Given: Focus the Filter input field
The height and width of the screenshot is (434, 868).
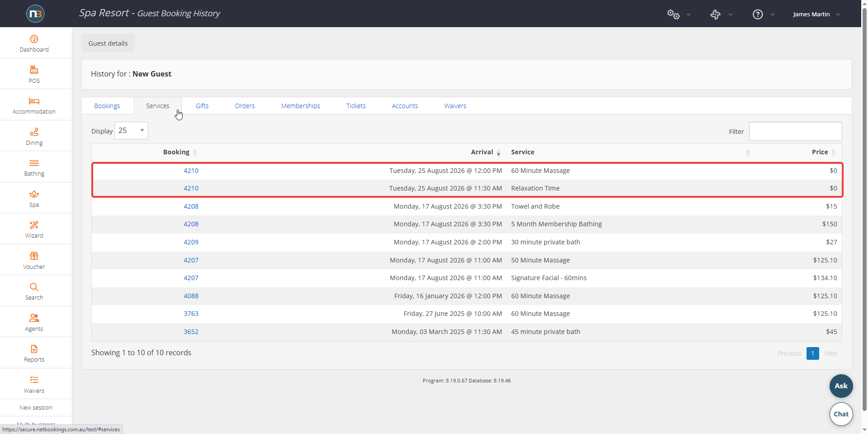Looking at the screenshot, I should click(795, 131).
